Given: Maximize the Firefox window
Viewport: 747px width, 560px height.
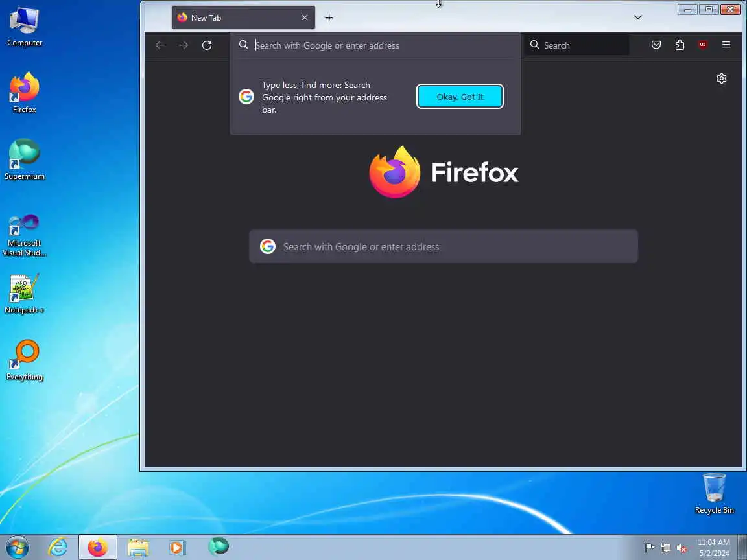Looking at the screenshot, I should (708, 10).
